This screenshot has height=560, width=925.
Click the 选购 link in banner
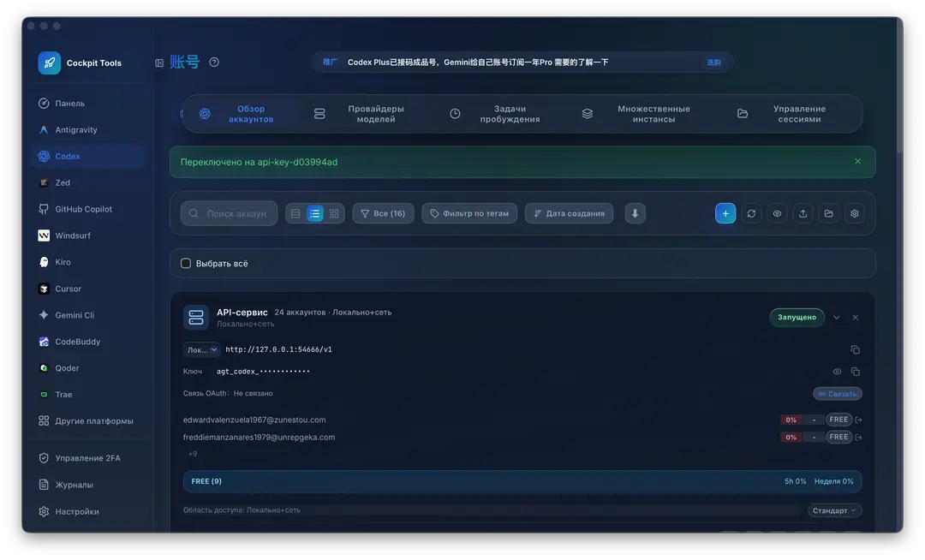click(713, 63)
